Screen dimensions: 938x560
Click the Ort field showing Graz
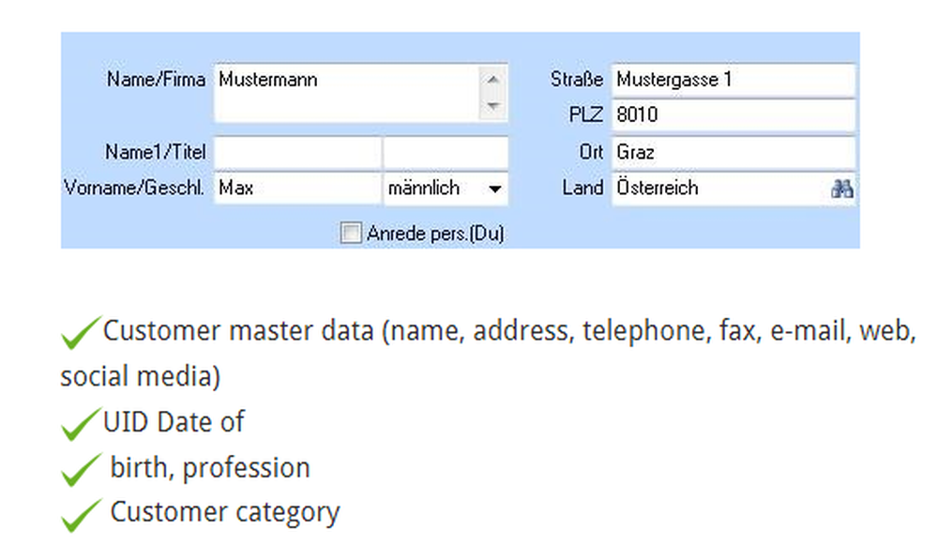pos(733,152)
